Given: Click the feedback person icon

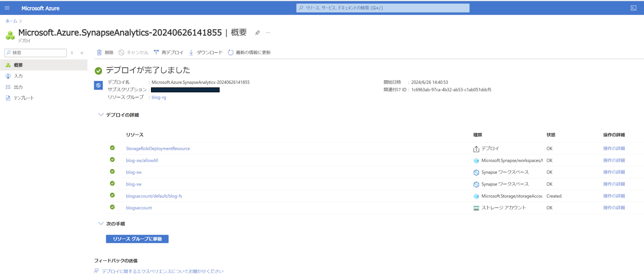Looking at the screenshot, I should (x=97, y=271).
